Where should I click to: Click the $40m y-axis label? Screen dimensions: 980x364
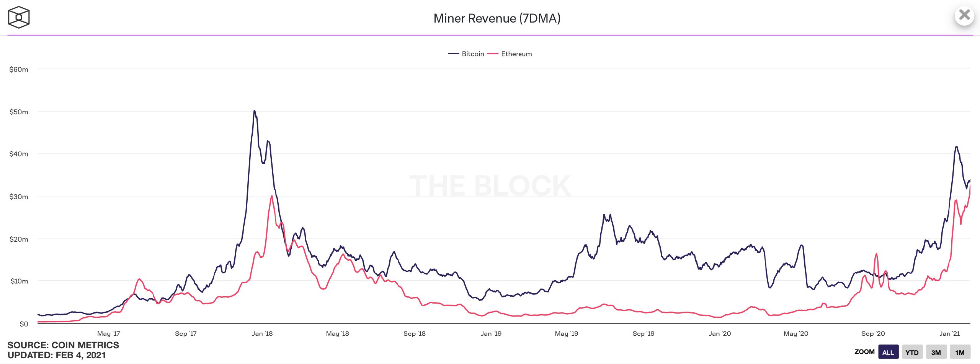coord(19,154)
